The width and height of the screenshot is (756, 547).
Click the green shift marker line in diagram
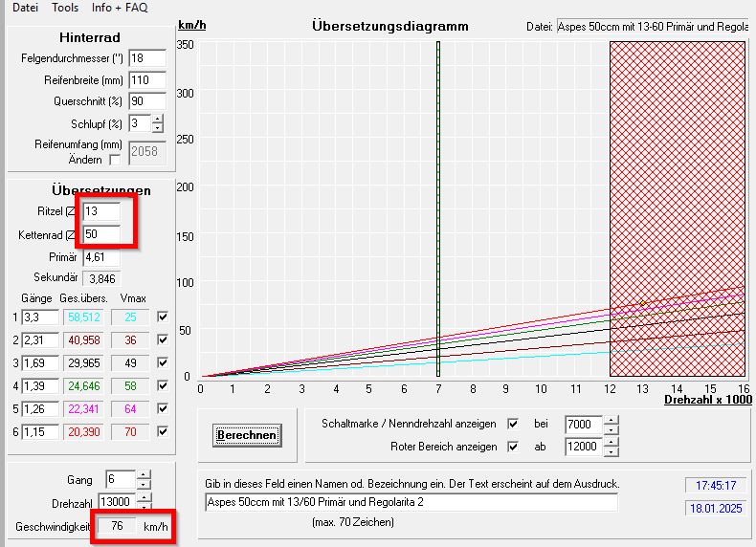(x=437, y=208)
